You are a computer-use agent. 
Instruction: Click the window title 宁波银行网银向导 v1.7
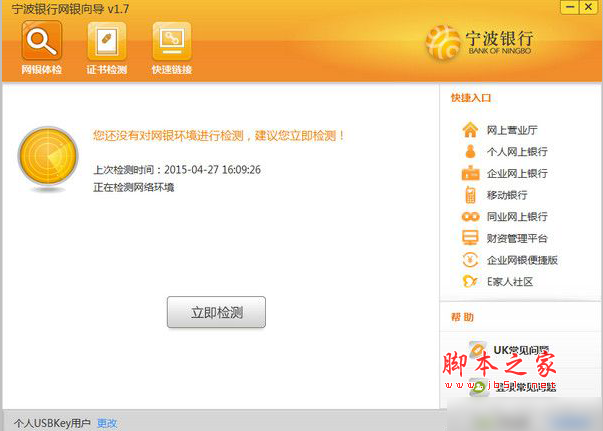pyautogui.click(x=70, y=9)
